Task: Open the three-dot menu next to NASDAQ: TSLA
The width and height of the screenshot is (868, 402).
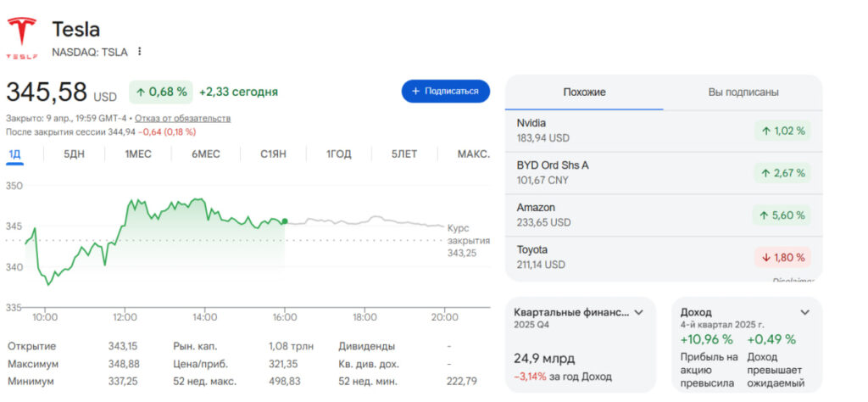Action: (140, 52)
